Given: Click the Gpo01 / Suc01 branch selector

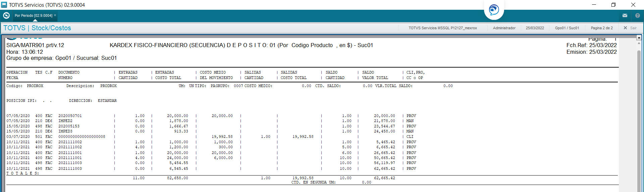Looking at the screenshot, I should tap(567, 28).
